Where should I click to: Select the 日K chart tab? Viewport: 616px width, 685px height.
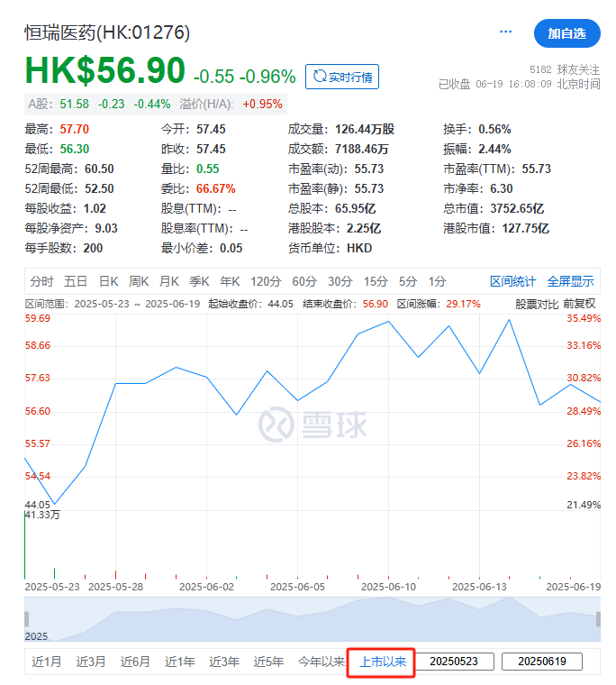pos(108,281)
